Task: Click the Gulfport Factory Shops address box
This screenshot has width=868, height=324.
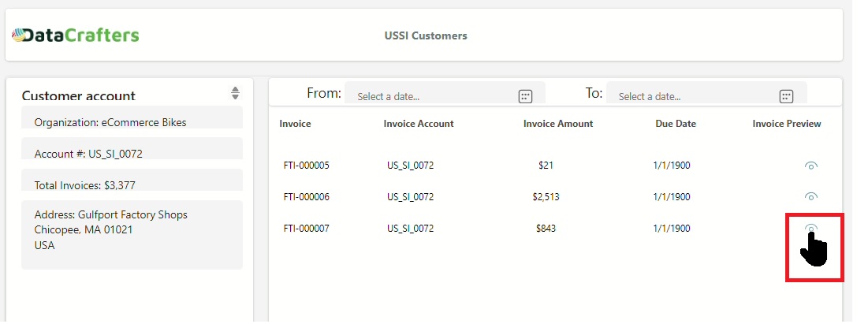Action: pyautogui.click(x=132, y=234)
